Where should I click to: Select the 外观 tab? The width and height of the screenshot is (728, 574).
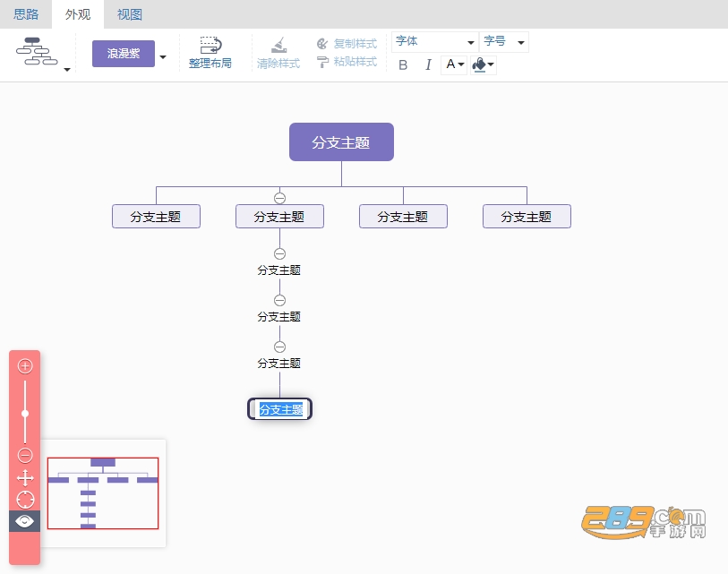(x=78, y=14)
